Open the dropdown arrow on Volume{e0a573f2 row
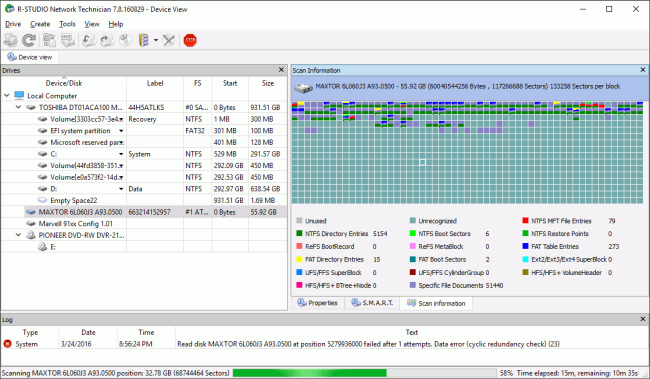Viewport: 650px width, 379px height. point(121,177)
